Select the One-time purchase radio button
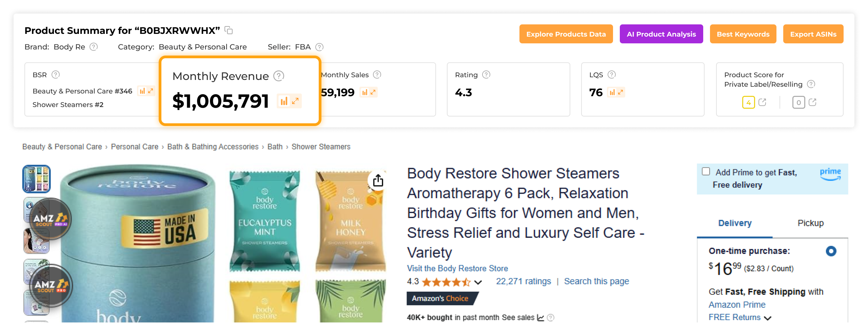The image size is (868, 336). coord(831,251)
